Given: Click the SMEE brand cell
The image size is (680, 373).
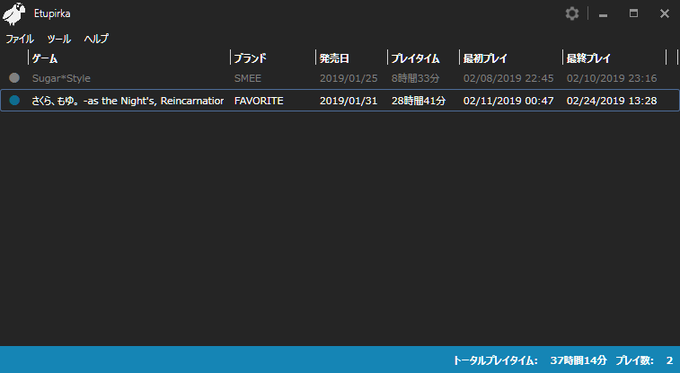Looking at the screenshot, I should click(248, 79).
